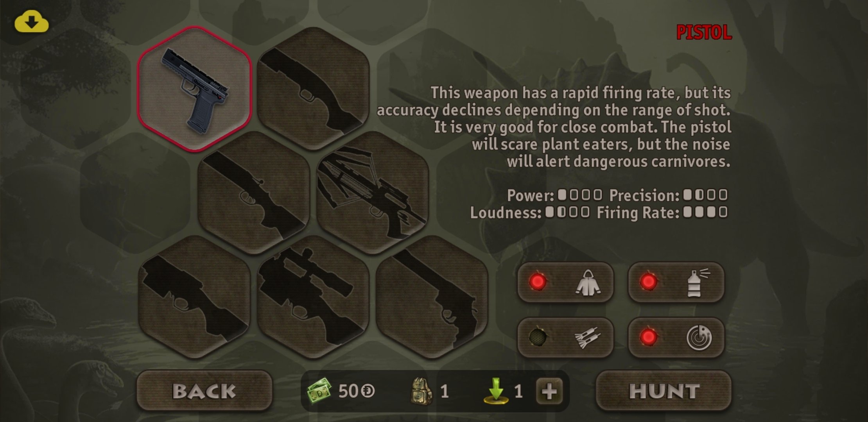This screenshot has height=422, width=868.
Task: Add more with the plus button
Action: 549,391
